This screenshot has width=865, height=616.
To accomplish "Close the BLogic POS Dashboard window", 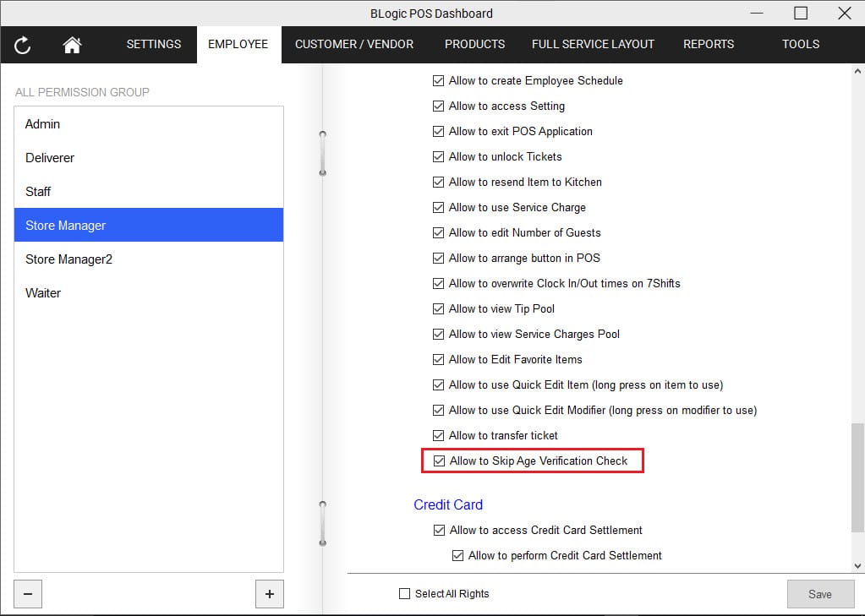I will click(x=844, y=13).
